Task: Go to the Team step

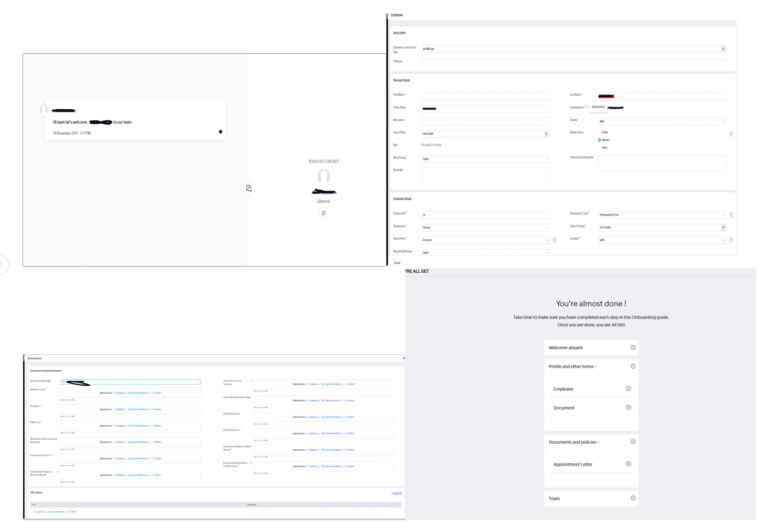Action: pyautogui.click(x=554, y=499)
